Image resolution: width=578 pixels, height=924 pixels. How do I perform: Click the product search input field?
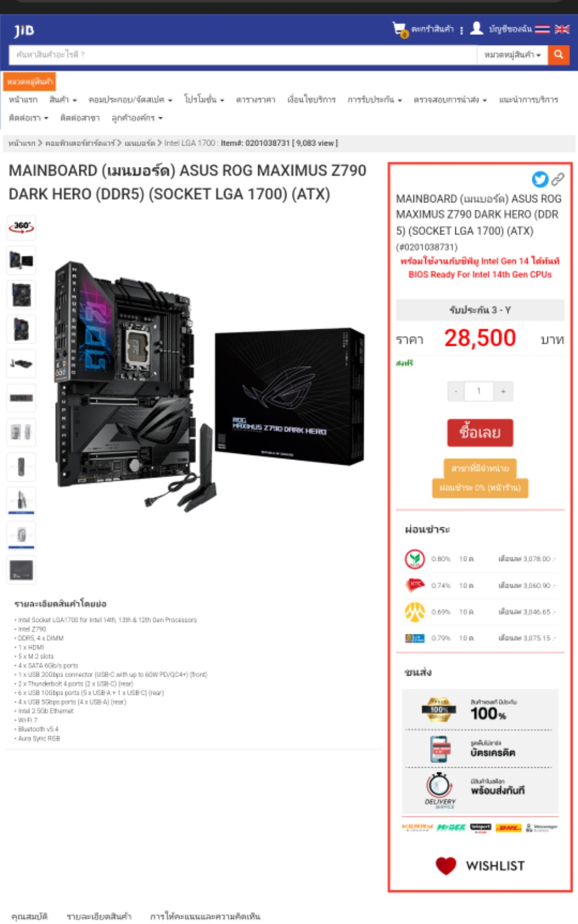(x=243, y=54)
